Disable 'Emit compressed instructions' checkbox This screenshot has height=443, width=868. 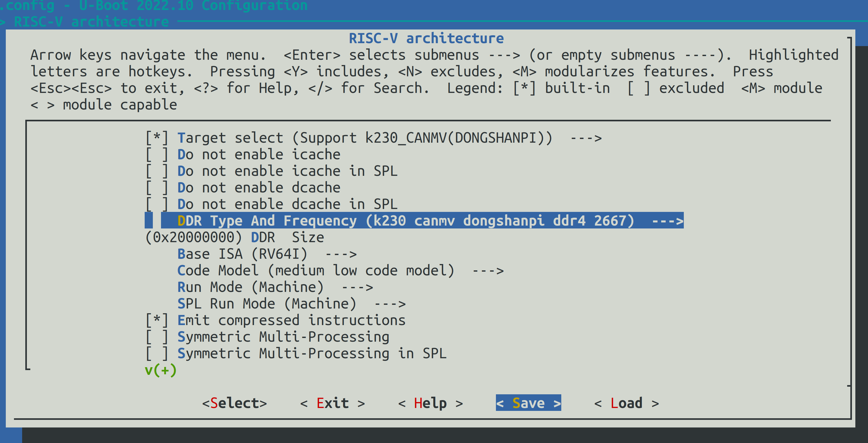pyautogui.click(x=157, y=320)
